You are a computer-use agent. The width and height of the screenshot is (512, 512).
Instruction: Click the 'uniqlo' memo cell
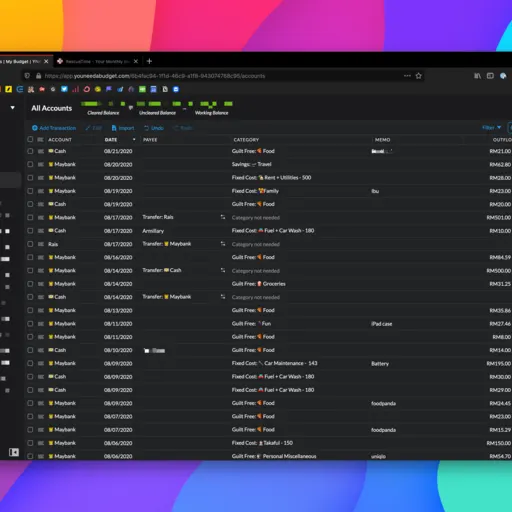[x=378, y=456]
